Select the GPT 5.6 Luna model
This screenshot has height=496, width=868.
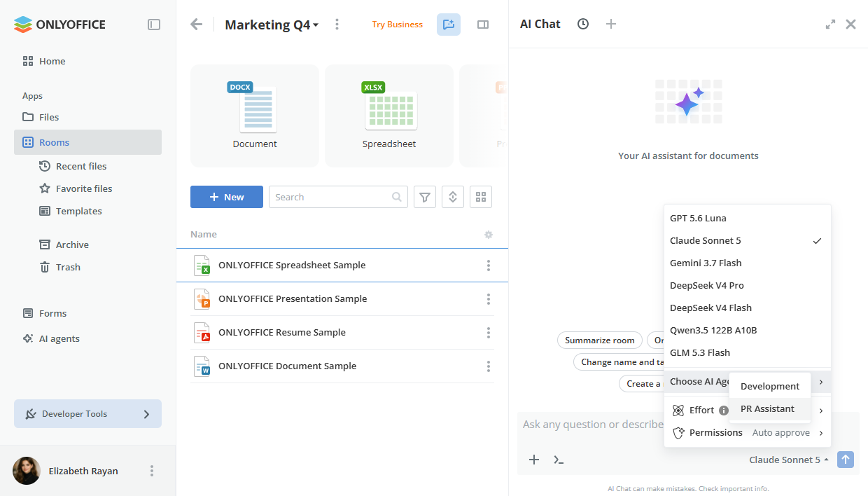tap(748, 218)
